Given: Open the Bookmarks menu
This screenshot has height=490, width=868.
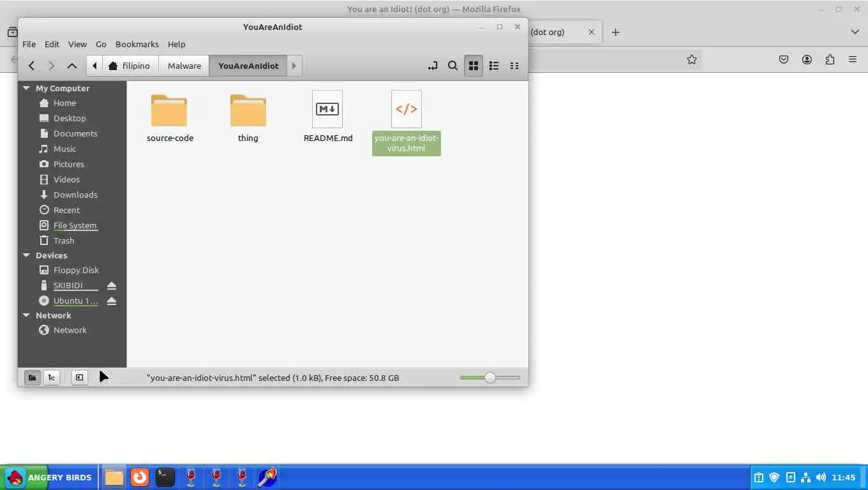Looking at the screenshot, I should pyautogui.click(x=137, y=44).
